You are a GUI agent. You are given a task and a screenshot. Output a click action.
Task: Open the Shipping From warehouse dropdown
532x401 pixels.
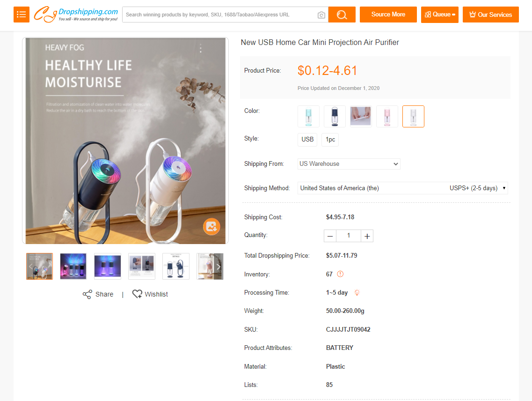(x=349, y=164)
